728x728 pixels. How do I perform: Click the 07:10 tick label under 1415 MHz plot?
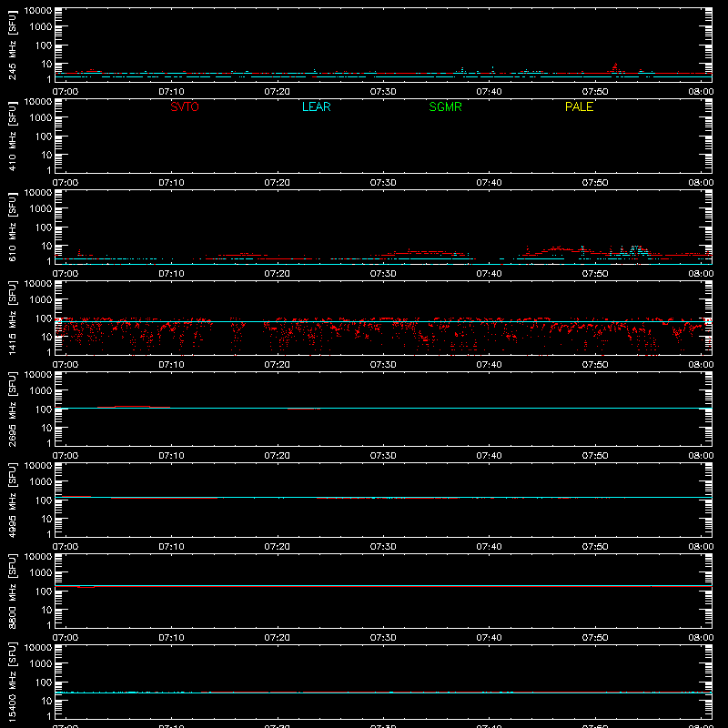tap(171, 365)
